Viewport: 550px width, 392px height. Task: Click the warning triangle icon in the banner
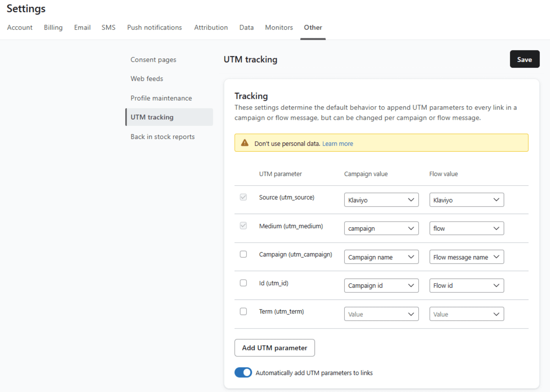(x=244, y=143)
